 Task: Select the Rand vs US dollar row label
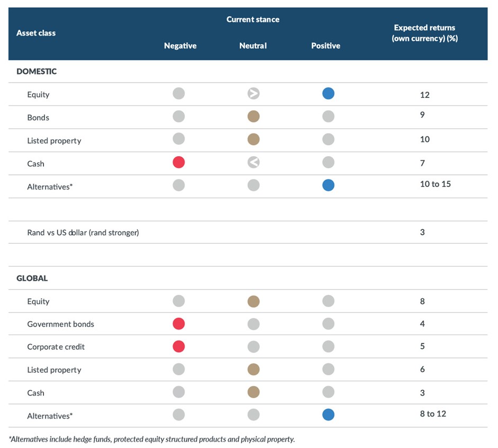pyautogui.click(x=83, y=232)
